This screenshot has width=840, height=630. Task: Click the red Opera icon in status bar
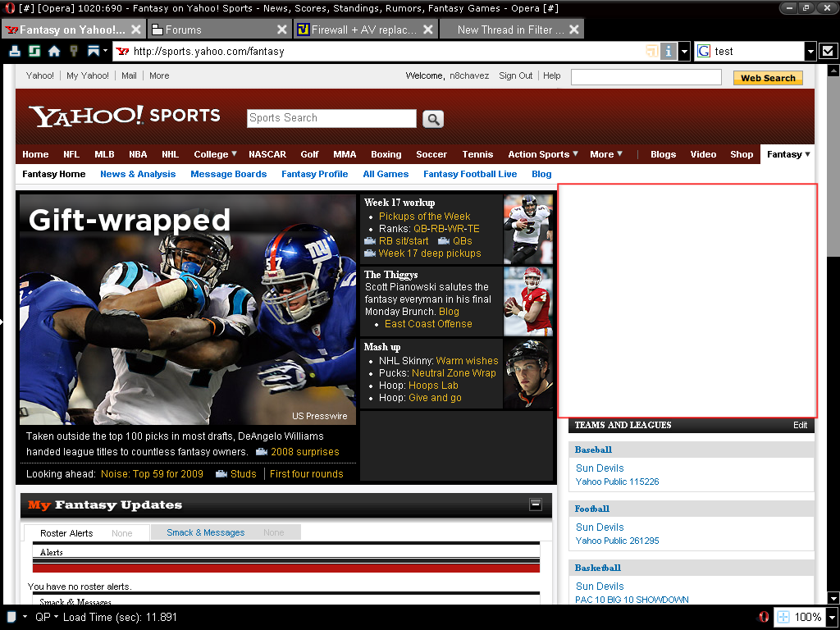pyautogui.click(x=764, y=617)
